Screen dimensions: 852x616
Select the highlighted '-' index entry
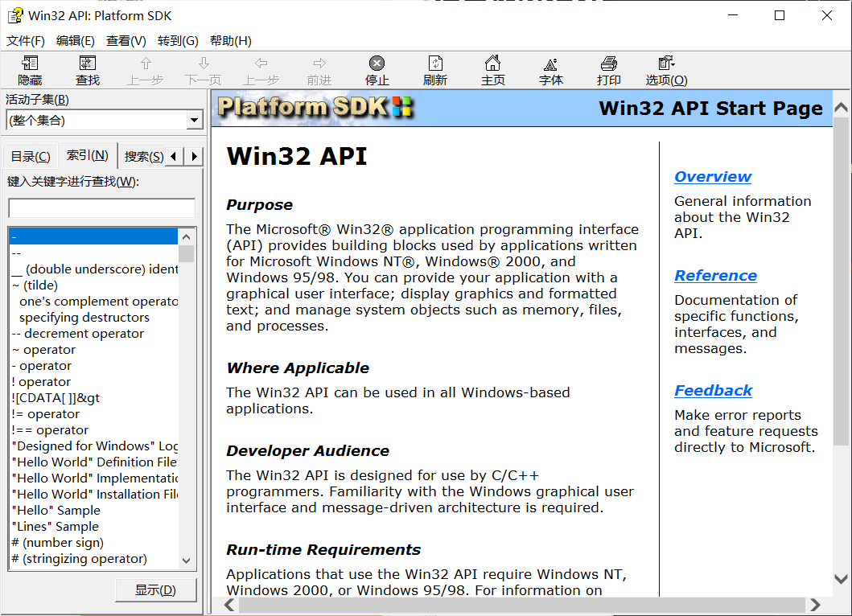pos(93,237)
